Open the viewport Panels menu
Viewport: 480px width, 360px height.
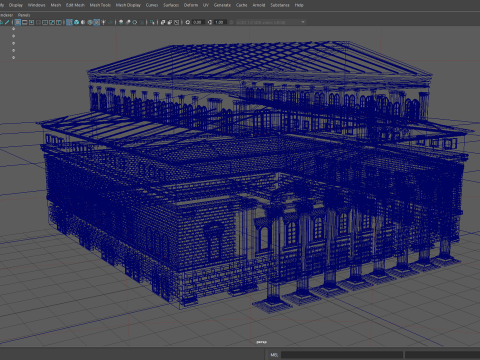pyautogui.click(x=24, y=15)
